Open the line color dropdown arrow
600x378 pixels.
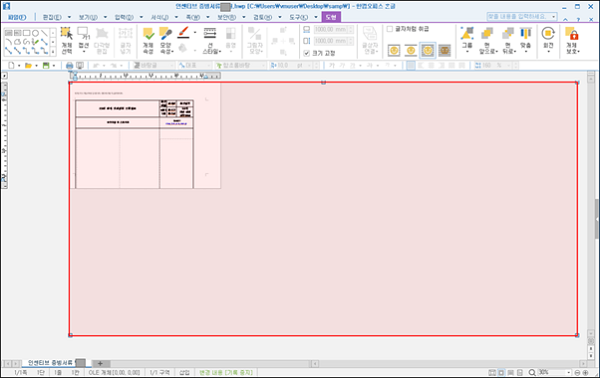click(x=195, y=33)
